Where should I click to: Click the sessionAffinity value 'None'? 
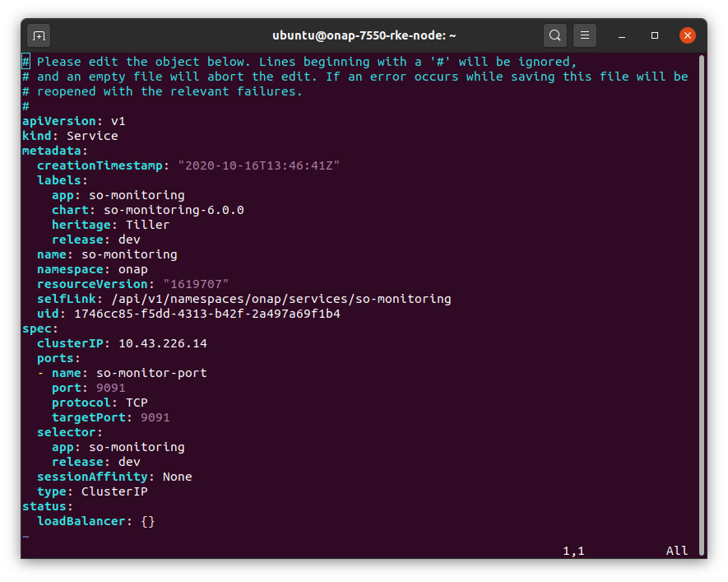pyautogui.click(x=178, y=477)
